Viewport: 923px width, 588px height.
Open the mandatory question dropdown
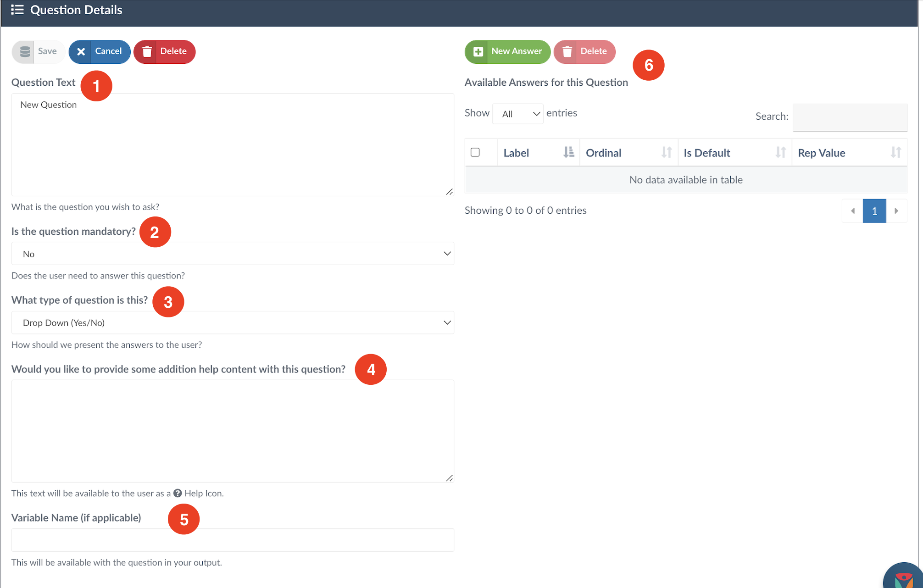point(233,254)
